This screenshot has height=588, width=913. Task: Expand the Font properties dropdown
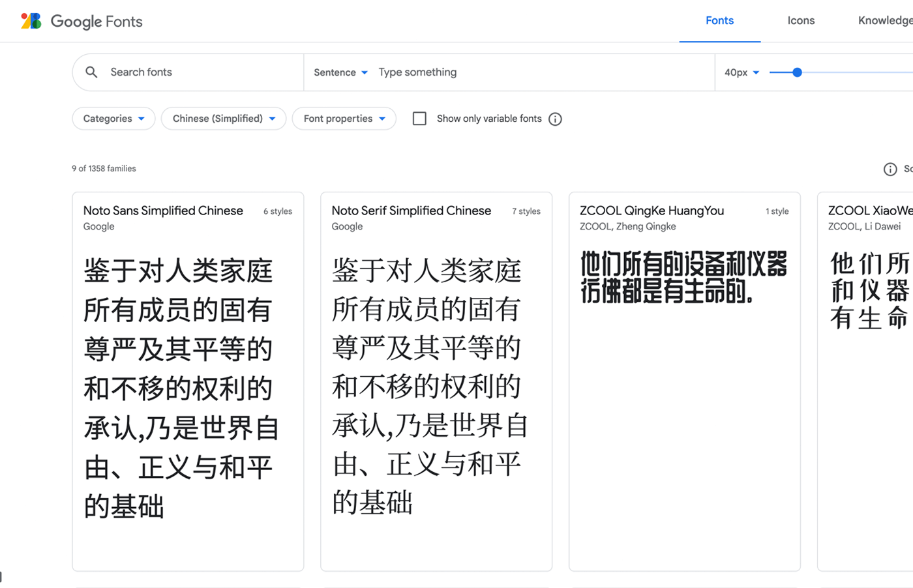click(x=344, y=119)
